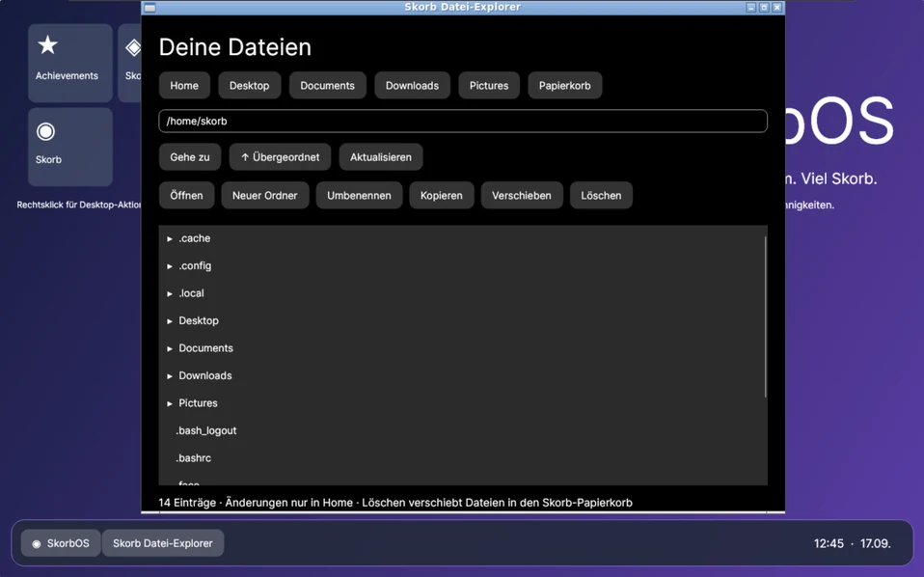Jump to Pictures shortcut button

(488, 86)
